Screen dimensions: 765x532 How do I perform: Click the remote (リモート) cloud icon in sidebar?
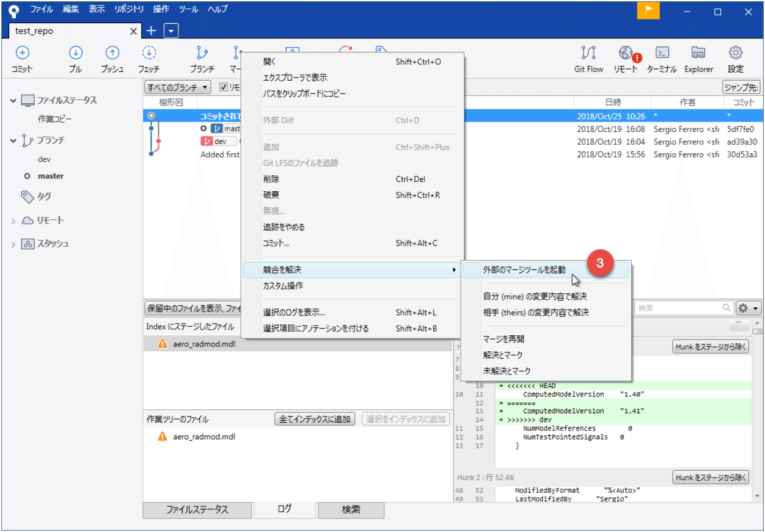tap(27, 220)
